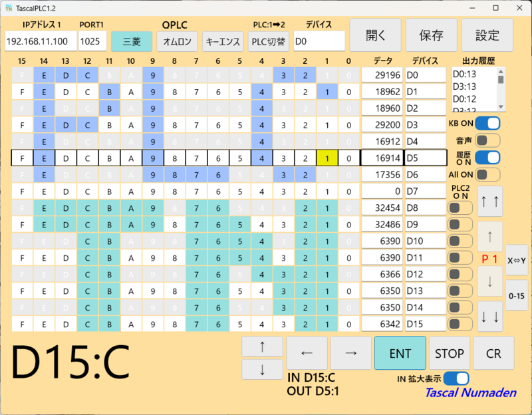The height and width of the screenshot is (415, 532).
Task: Select the キーエンス PLC maker tab
Action: click(223, 41)
